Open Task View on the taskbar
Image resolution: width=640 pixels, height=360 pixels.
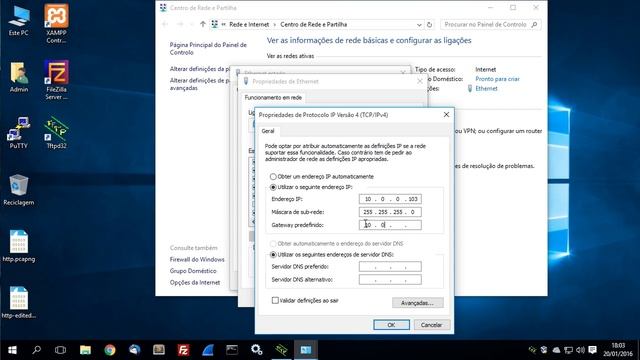tap(60, 350)
